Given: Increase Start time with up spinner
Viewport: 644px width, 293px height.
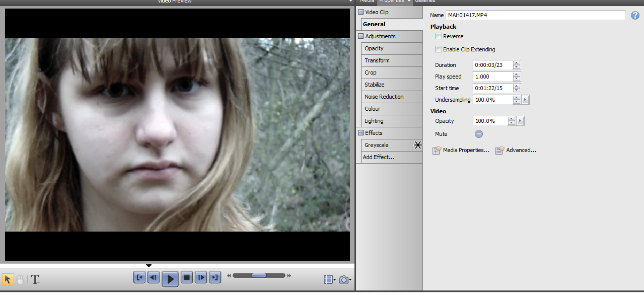Looking at the screenshot, I should tap(517, 86).
